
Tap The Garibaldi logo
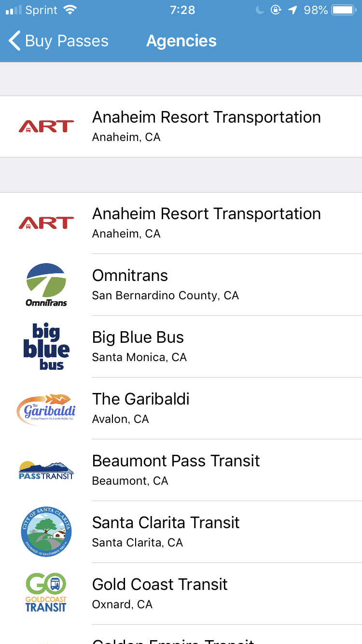pos(46,409)
